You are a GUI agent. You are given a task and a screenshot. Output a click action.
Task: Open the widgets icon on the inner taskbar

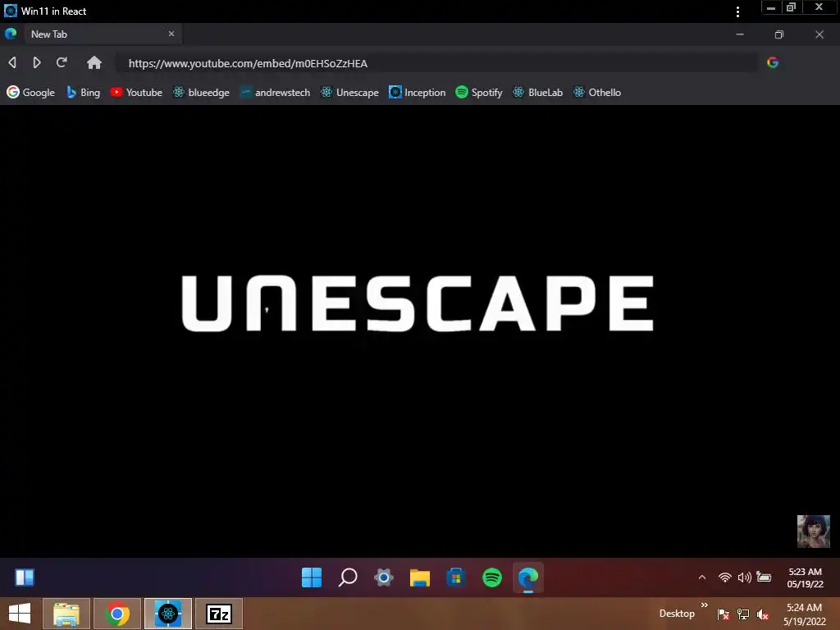coord(24,577)
